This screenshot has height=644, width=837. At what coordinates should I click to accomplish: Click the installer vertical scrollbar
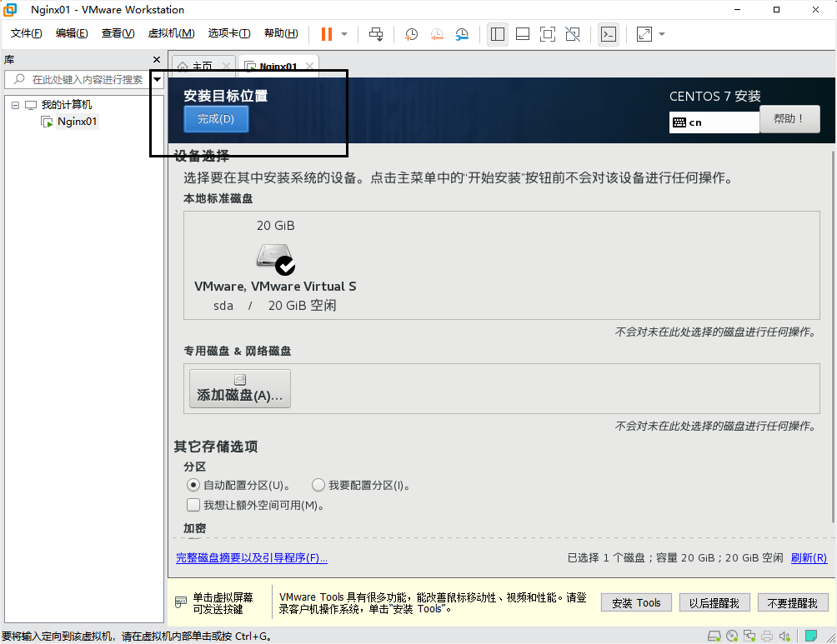833,336
